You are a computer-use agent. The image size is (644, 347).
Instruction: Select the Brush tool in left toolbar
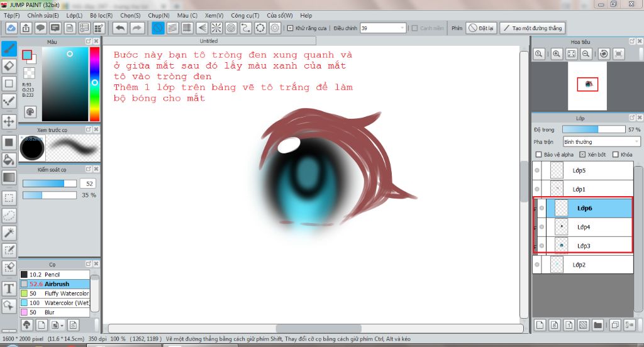(9, 49)
